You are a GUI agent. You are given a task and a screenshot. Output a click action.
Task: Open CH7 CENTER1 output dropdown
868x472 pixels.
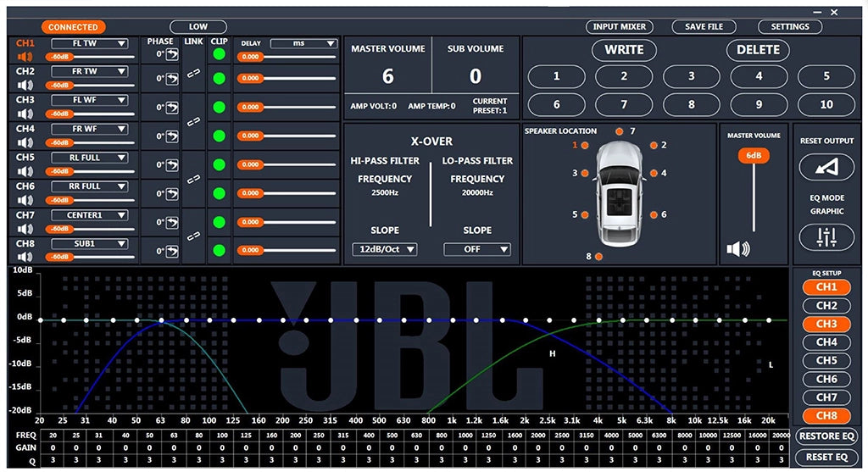coord(90,215)
